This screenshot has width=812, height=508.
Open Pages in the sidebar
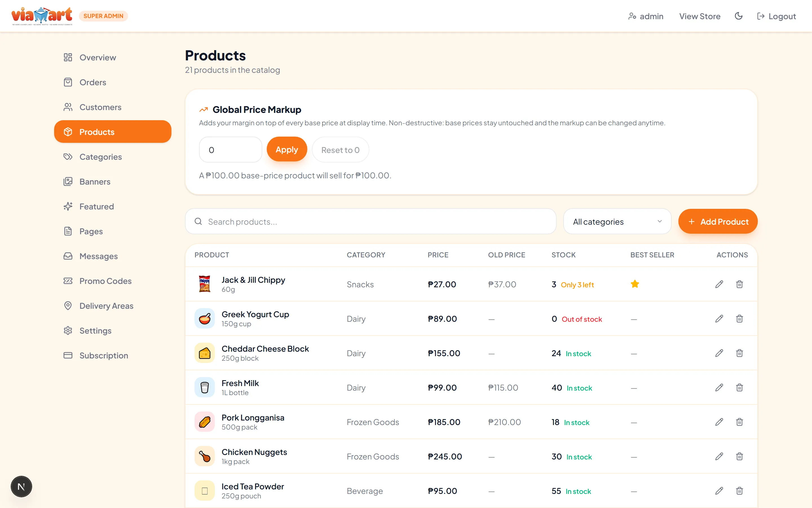coord(113,231)
